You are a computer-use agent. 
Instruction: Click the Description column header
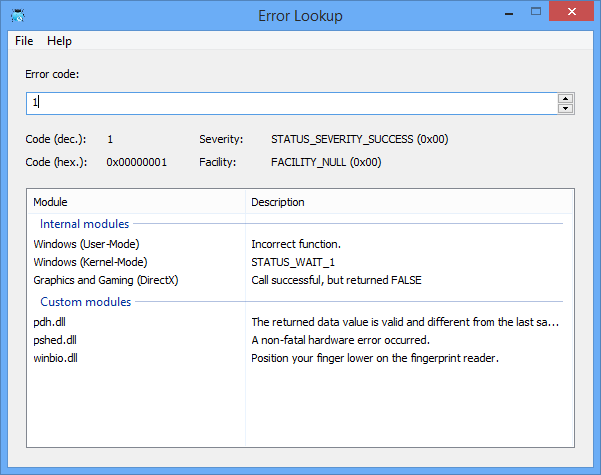(x=409, y=202)
